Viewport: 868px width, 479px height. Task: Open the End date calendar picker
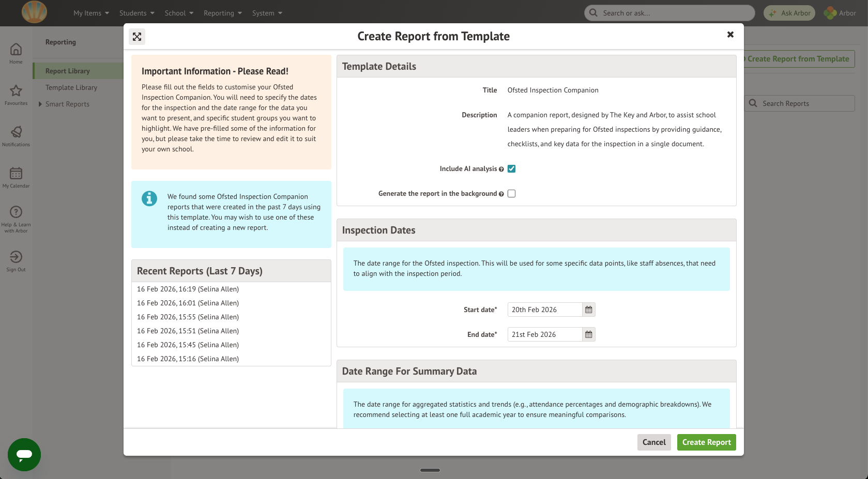click(588, 334)
